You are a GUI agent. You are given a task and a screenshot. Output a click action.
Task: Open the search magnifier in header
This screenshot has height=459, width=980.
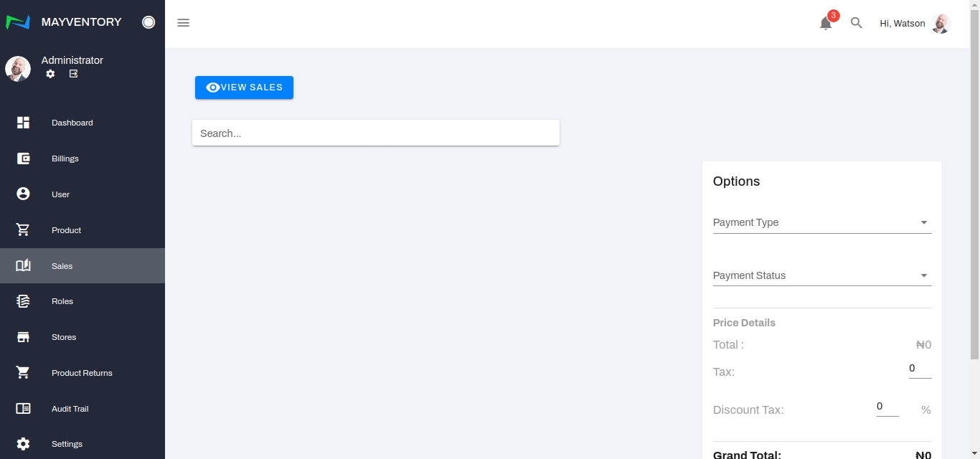(856, 23)
